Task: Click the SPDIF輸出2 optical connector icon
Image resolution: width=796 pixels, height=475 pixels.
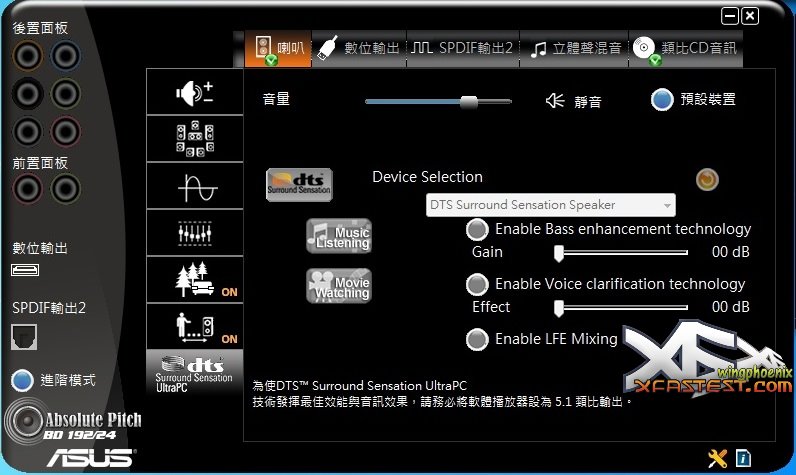Action: coord(24,337)
